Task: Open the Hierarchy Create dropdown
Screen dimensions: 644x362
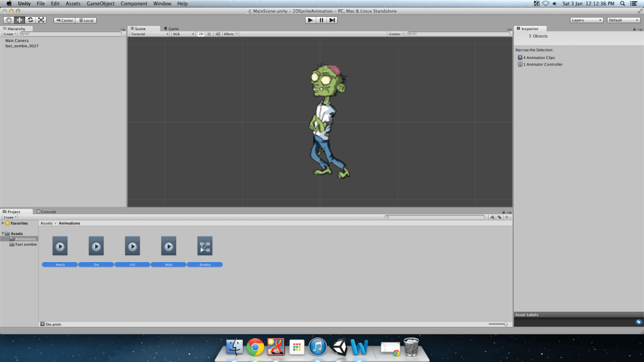Action: point(9,34)
